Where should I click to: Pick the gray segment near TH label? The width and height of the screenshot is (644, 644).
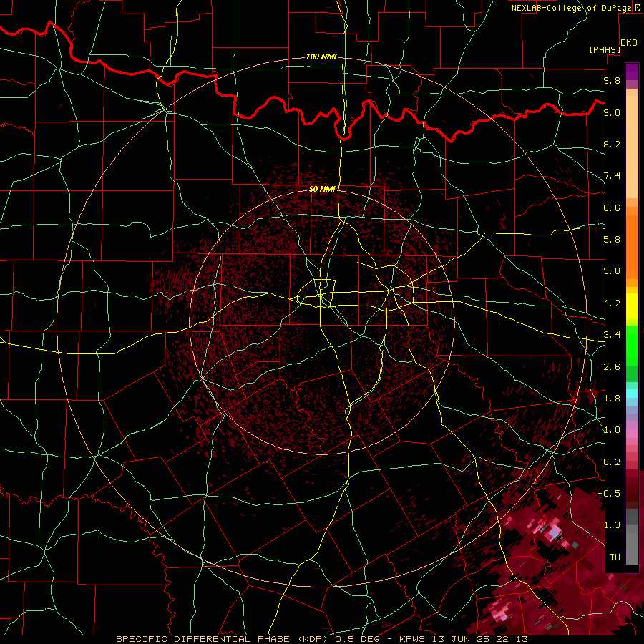click(632, 548)
